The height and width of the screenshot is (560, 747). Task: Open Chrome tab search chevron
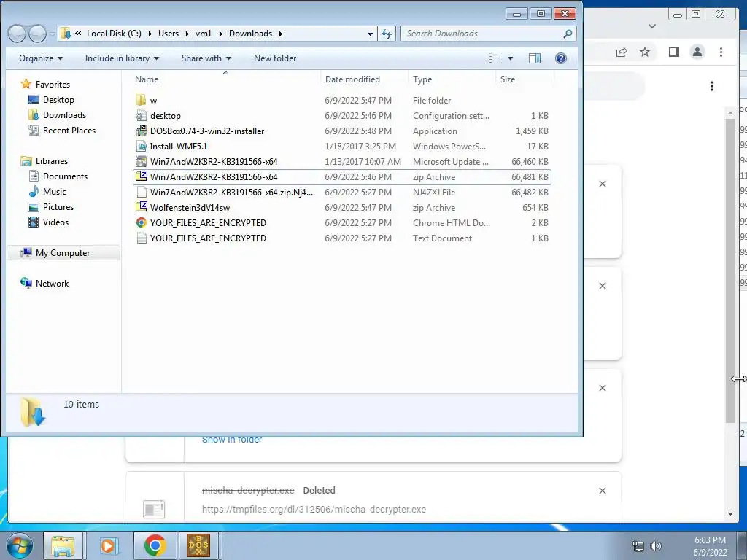coord(652,26)
